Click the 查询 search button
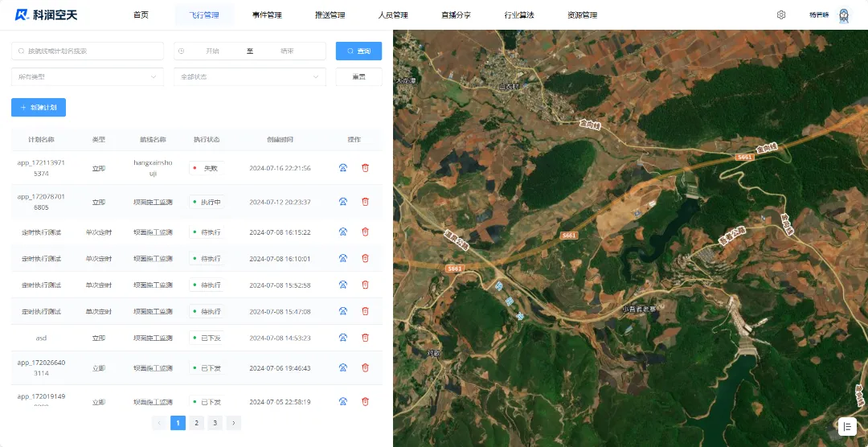This screenshot has width=868, height=447. [x=358, y=51]
